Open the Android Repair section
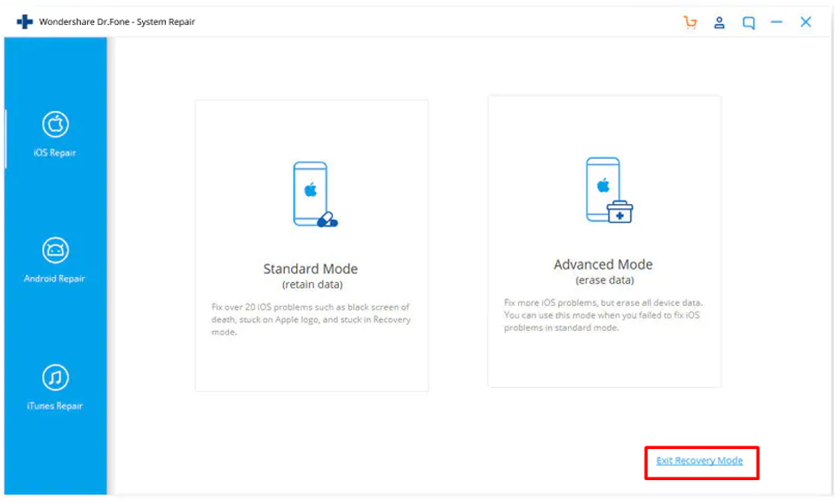The width and height of the screenshot is (835, 504). [55, 260]
